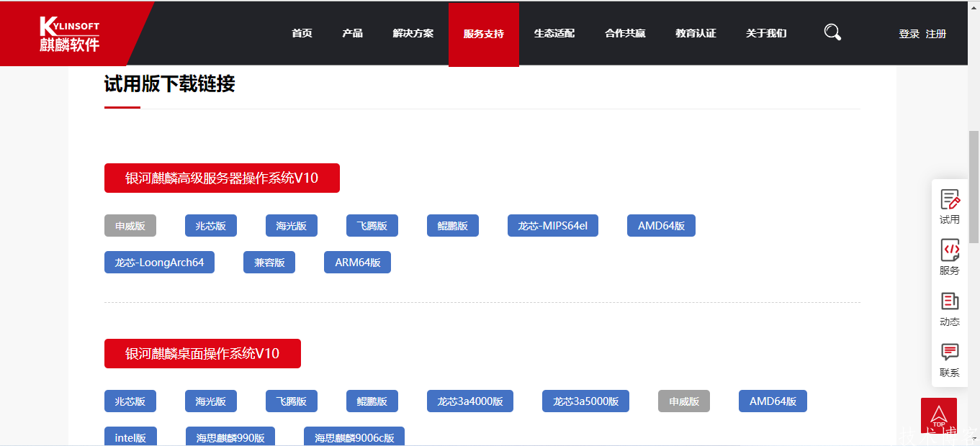The image size is (980, 446).
Task: Choose 龙芯3a4000版 download button
Action: pyautogui.click(x=470, y=401)
